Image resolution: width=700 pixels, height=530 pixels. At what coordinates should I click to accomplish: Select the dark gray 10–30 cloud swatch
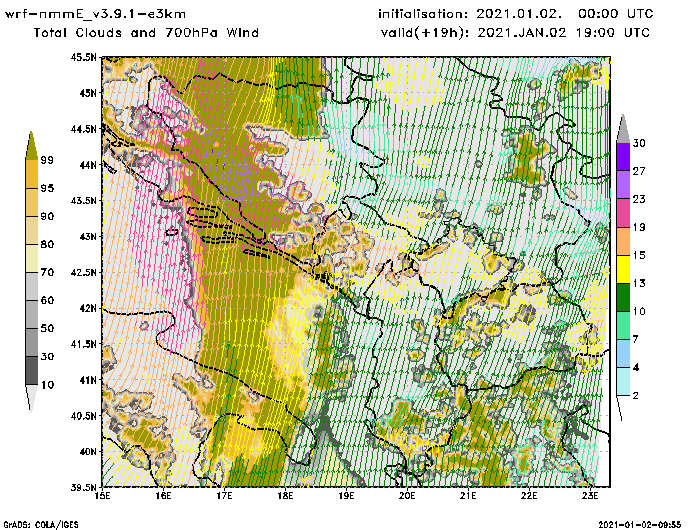31,370
